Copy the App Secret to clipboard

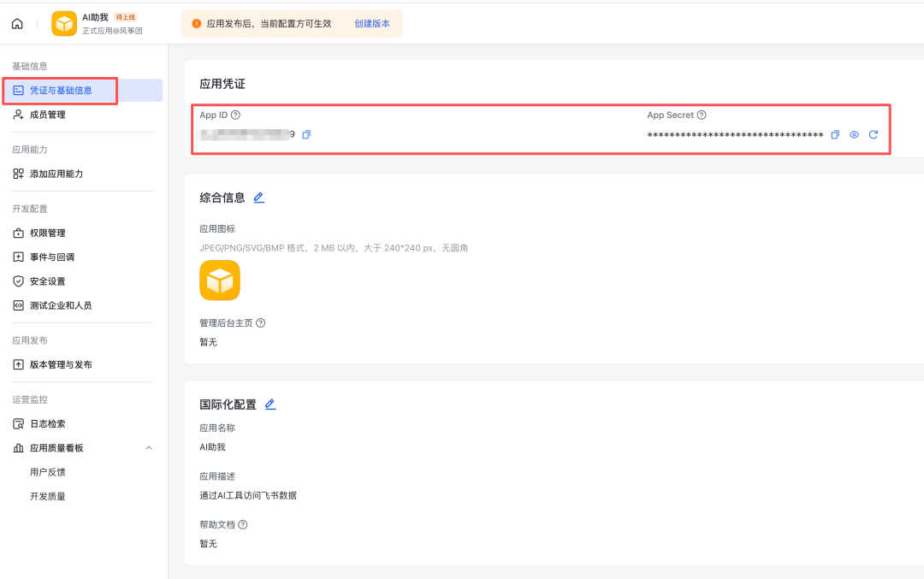coord(835,134)
